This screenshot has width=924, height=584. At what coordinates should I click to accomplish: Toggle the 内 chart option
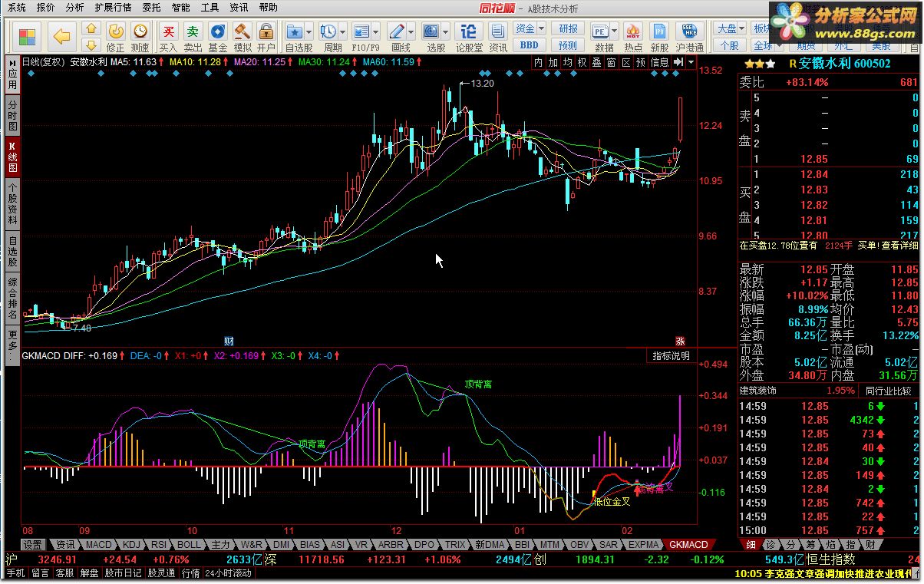538,62
